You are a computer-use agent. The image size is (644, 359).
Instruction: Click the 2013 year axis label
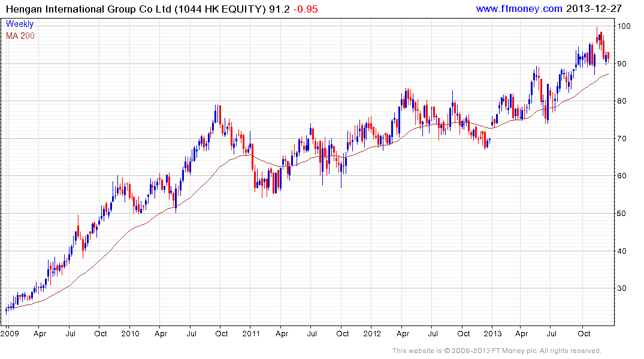(492, 333)
